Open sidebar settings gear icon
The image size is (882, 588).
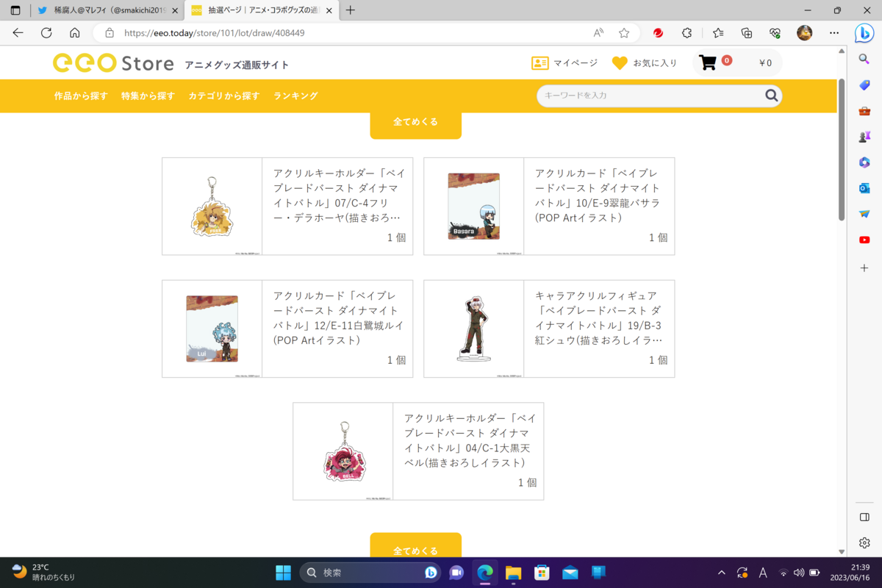[864, 542]
